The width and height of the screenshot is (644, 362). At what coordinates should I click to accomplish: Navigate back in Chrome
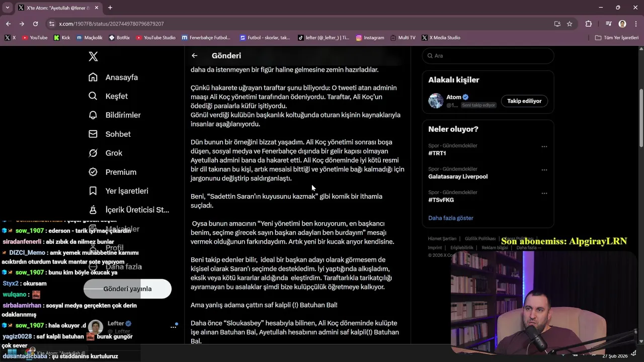click(9, 24)
